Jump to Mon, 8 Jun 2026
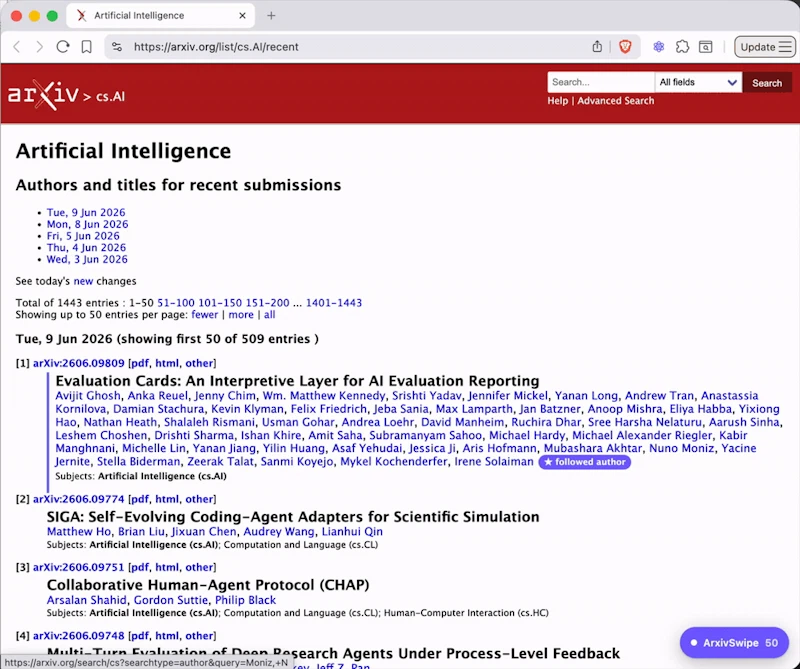Viewport: 800px width, 669px height. pos(87,224)
